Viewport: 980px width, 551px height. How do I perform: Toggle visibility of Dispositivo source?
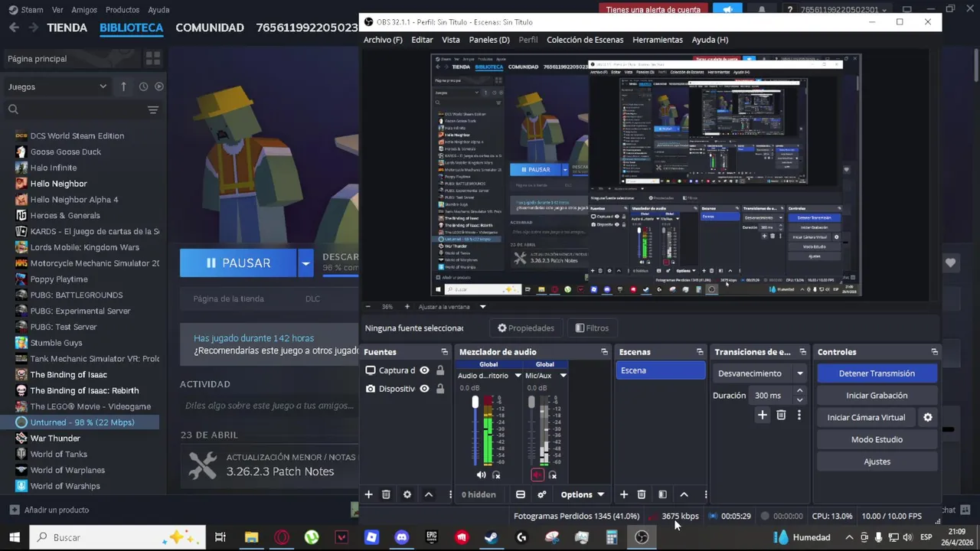[x=424, y=389]
